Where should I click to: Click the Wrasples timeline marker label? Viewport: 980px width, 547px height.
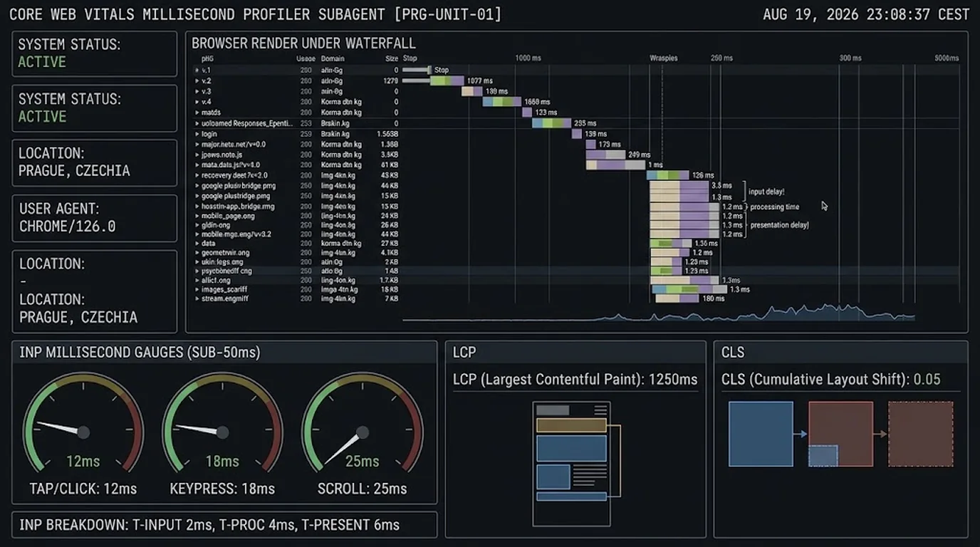(664, 58)
